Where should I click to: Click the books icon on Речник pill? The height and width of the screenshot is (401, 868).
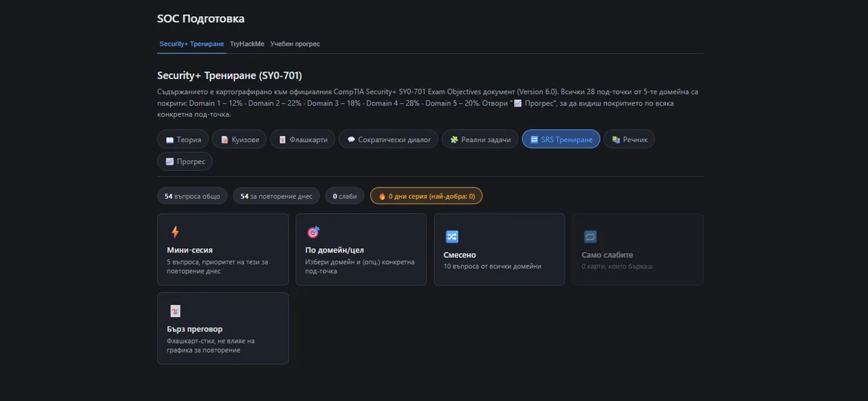click(x=616, y=140)
